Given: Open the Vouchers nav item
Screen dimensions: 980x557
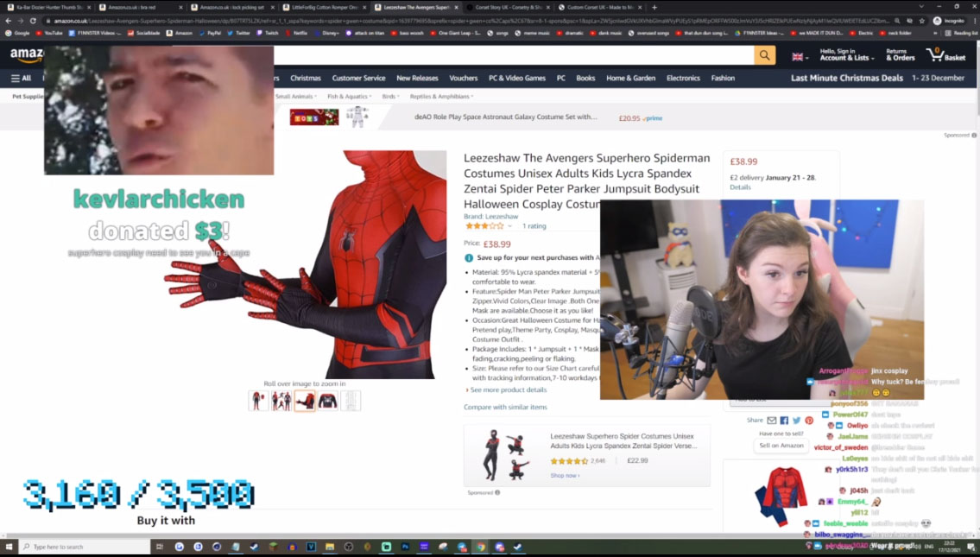Looking at the screenshot, I should click(463, 78).
